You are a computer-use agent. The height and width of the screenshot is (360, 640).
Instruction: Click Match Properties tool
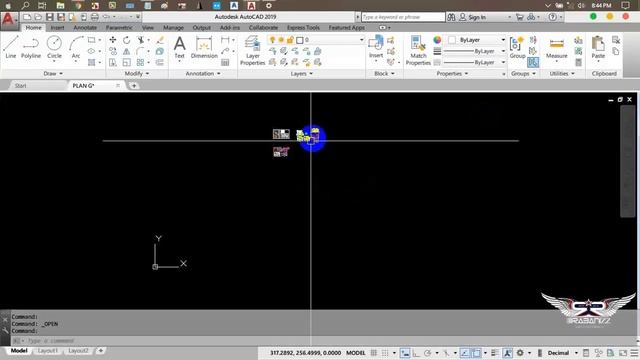coord(418,50)
